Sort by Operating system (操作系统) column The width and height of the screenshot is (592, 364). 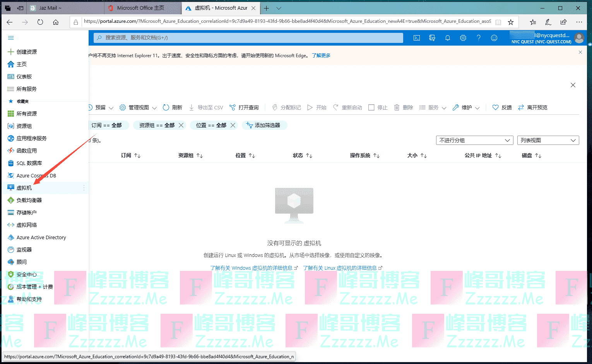coord(365,155)
